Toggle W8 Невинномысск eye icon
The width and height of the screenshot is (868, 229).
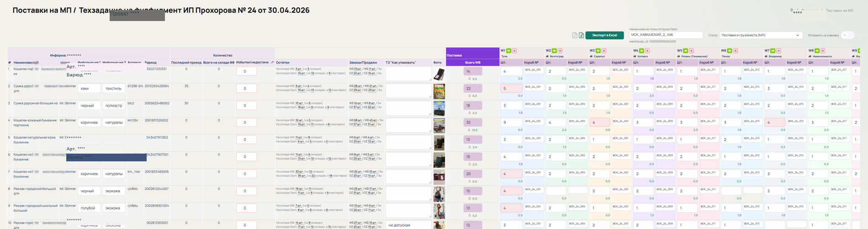[x=817, y=51]
